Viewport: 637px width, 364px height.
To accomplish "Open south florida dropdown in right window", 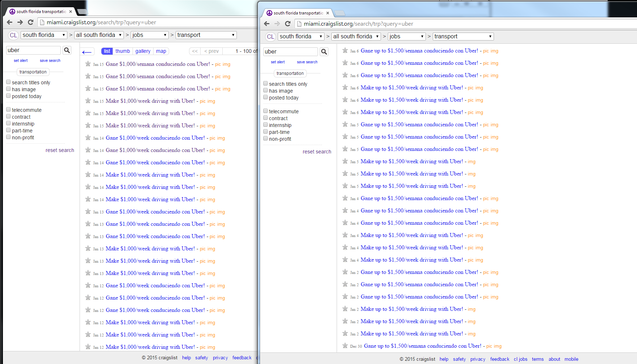I will (301, 37).
